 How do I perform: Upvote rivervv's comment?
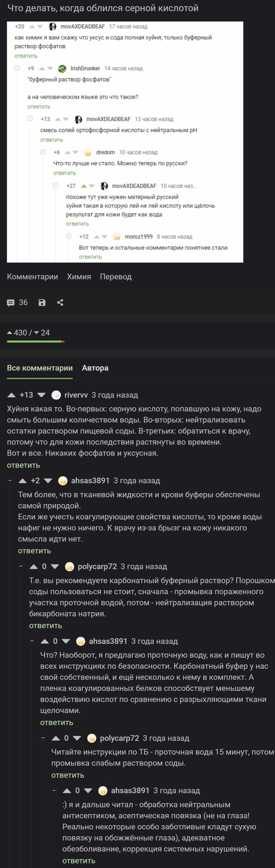12,395
